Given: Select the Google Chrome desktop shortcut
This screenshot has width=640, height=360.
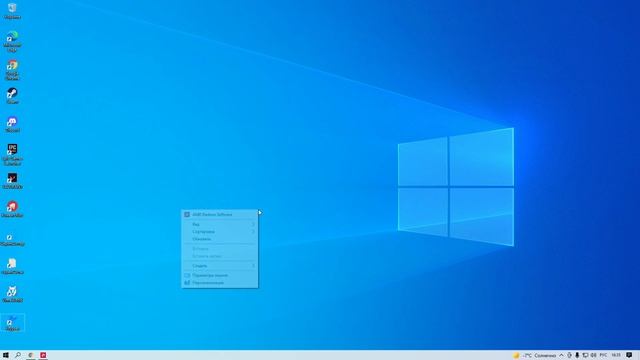Looking at the screenshot, I should 12,70.
